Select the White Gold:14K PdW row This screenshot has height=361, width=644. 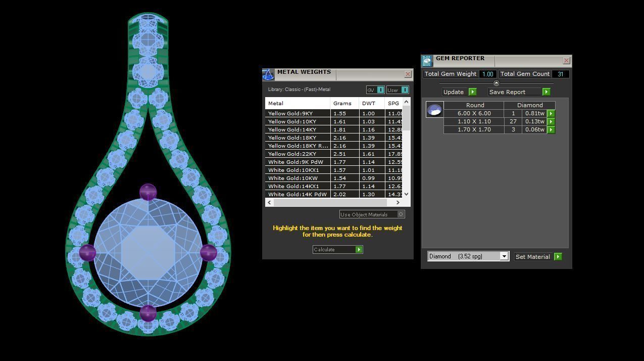click(334, 194)
